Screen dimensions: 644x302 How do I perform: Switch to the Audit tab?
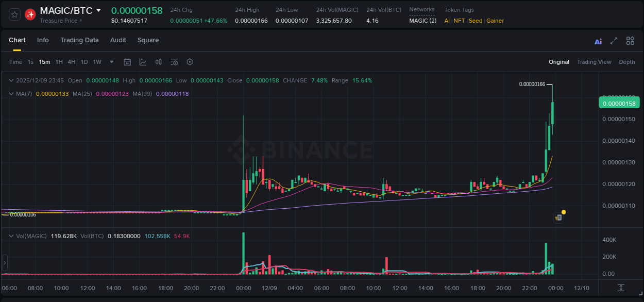[x=118, y=40]
